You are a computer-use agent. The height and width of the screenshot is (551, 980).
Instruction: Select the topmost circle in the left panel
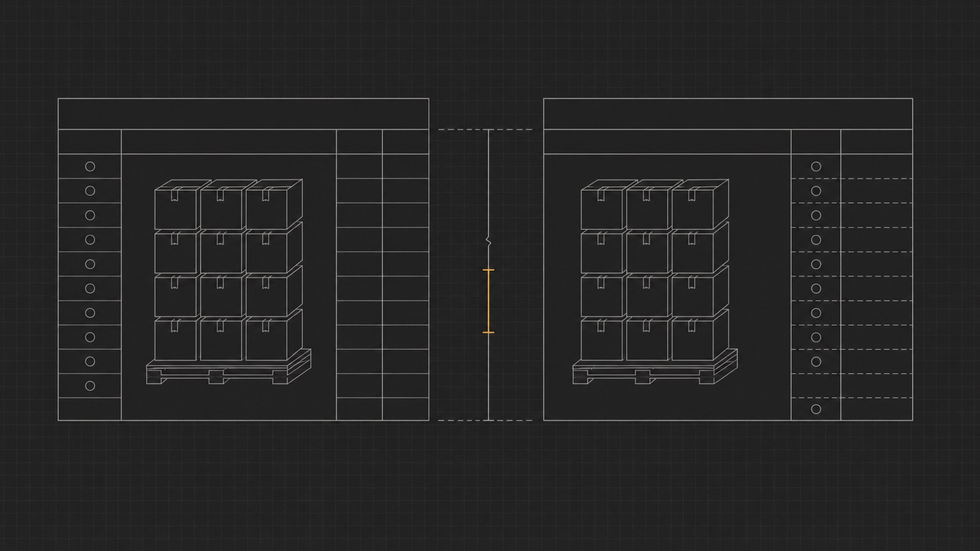coord(90,167)
